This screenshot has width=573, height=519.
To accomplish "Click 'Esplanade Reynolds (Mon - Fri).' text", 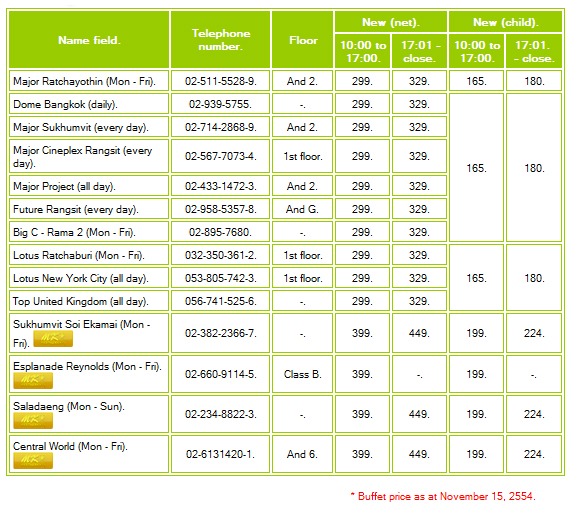I will coord(87,366).
